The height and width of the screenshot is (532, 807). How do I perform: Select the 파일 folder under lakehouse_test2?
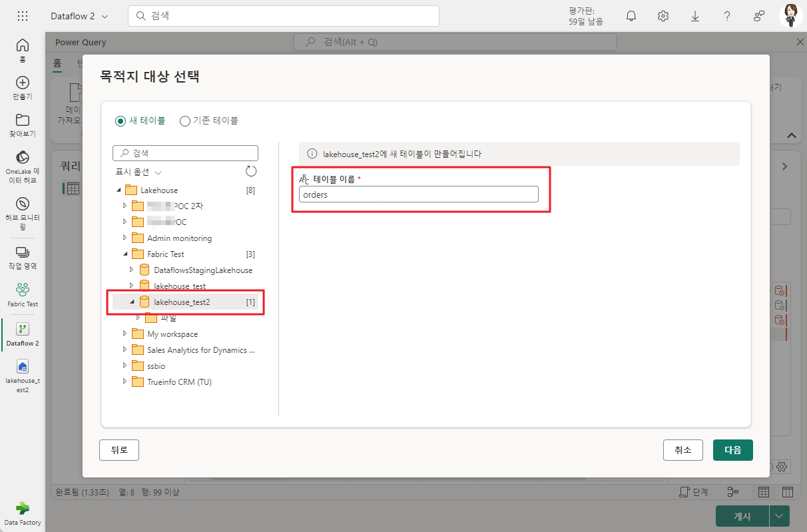pyautogui.click(x=168, y=318)
